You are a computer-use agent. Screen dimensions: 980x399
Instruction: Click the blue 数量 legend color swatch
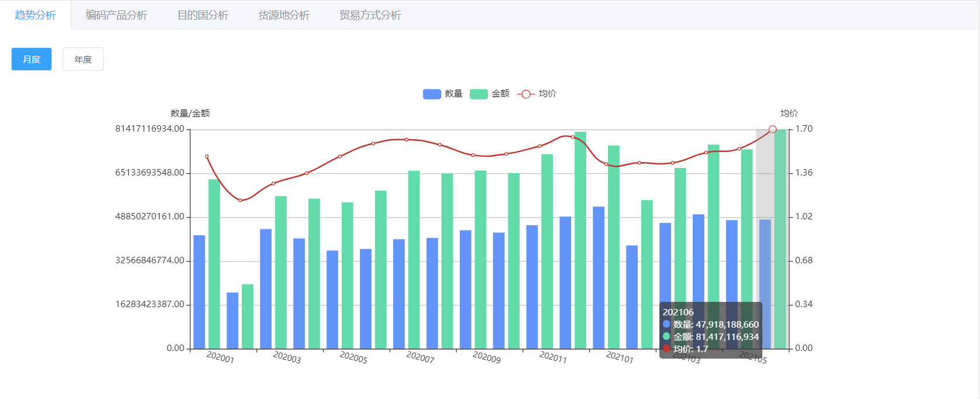[432, 94]
